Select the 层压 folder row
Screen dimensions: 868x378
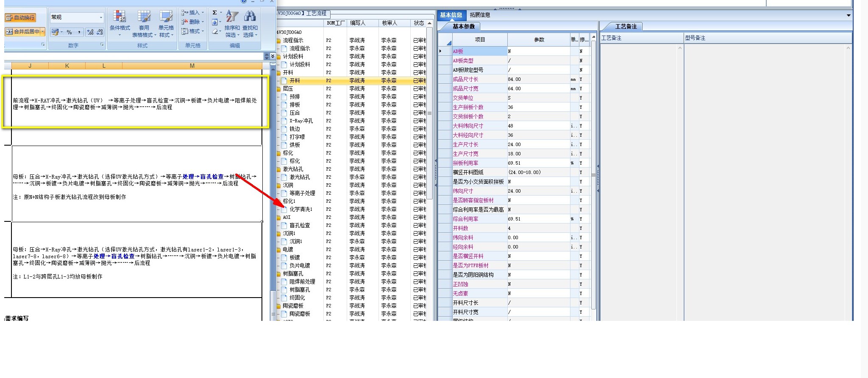point(351,88)
